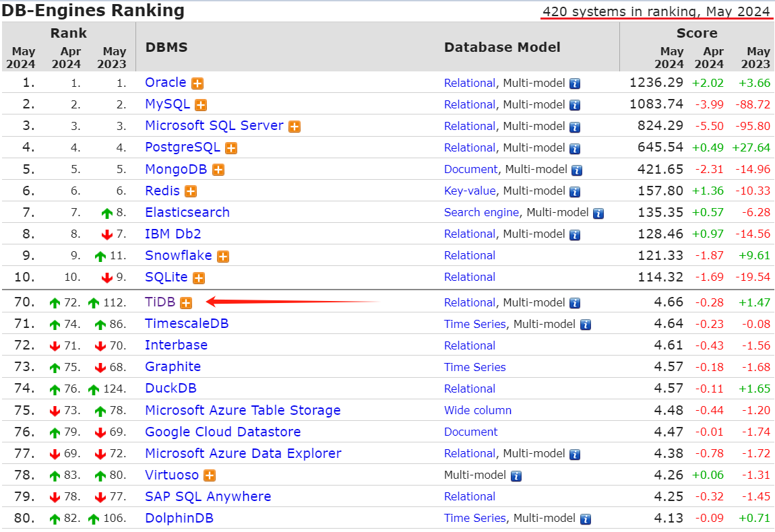Open the info icon in Redis's row

click(574, 192)
